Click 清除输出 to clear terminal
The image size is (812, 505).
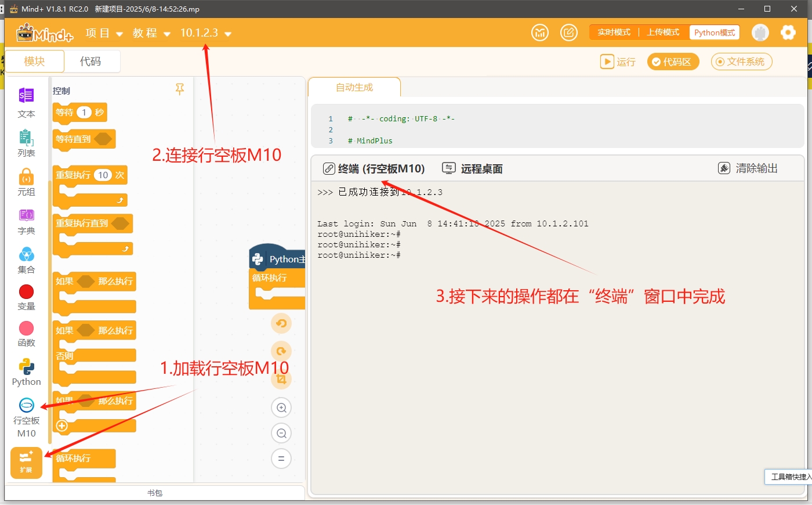pyautogui.click(x=748, y=168)
